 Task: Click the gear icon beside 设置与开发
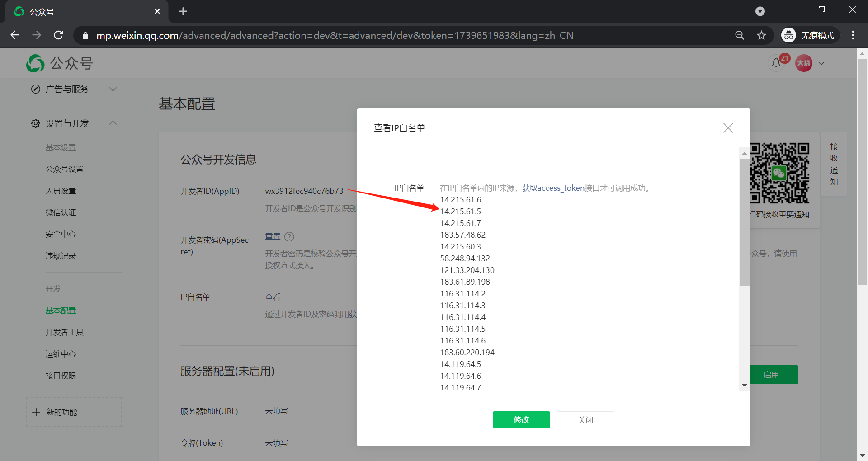(36, 123)
